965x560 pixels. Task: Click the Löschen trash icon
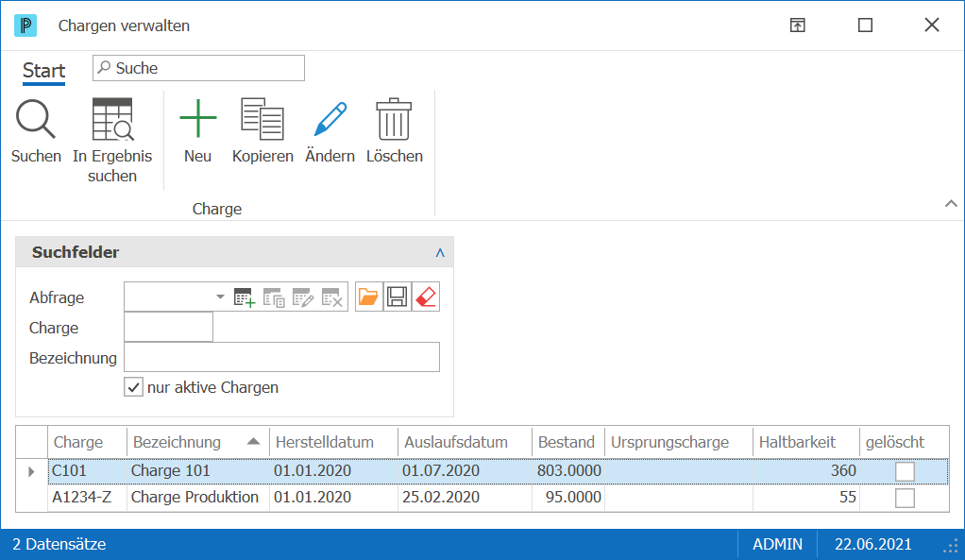pyautogui.click(x=394, y=119)
